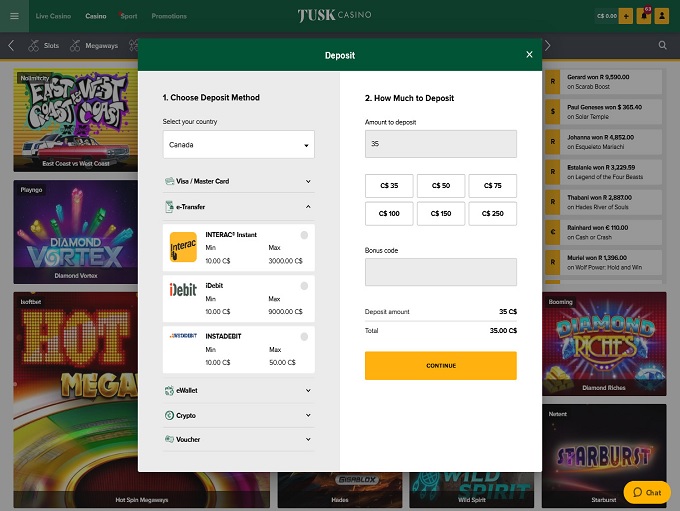
Task: Select the INSTADEBIT radio button
Action: point(304,336)
